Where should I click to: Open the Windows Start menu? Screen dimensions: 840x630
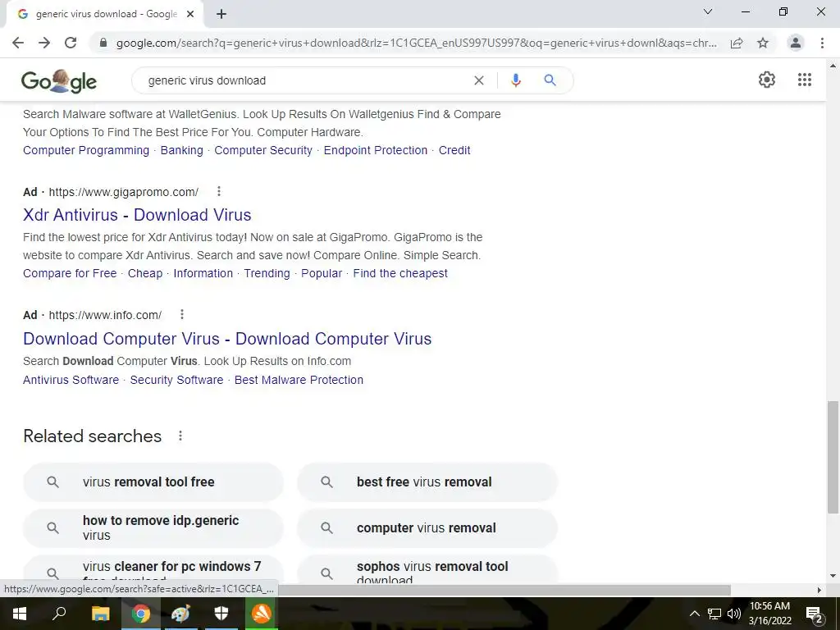tap(20, 614)
